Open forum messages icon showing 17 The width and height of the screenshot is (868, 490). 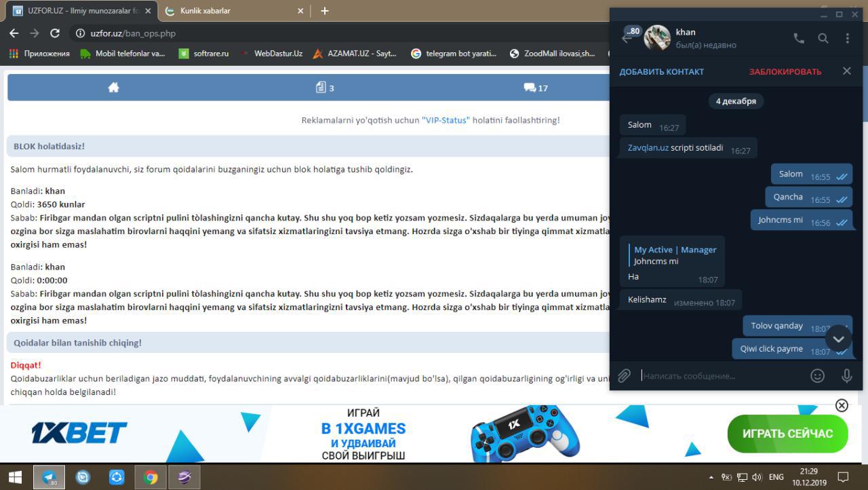click(x=535, y=88)
